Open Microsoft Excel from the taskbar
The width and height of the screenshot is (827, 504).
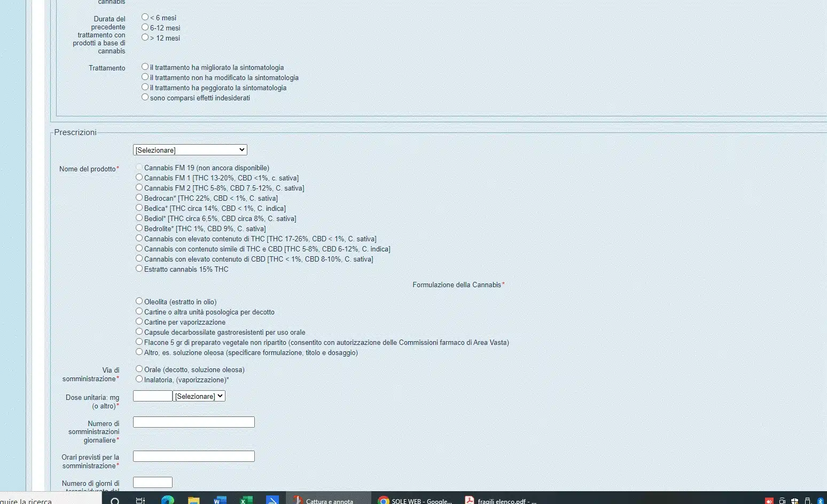[x=246, y=501]
